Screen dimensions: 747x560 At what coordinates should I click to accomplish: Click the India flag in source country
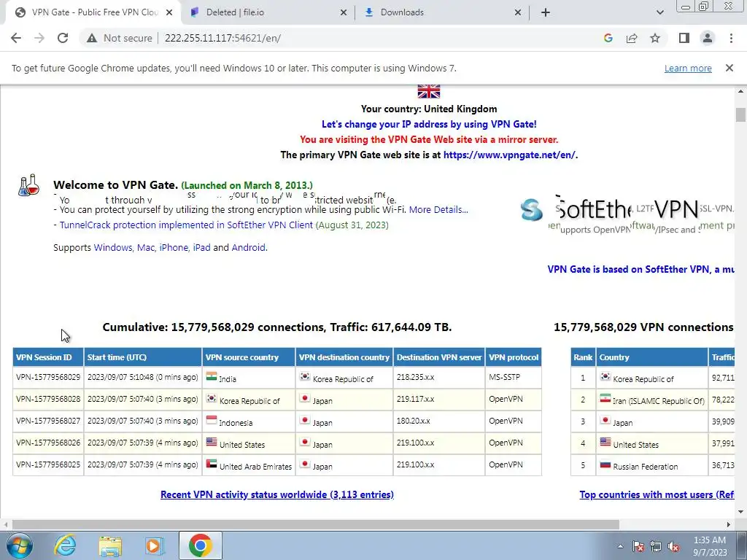pyautogui.click(x=212, y=376)
